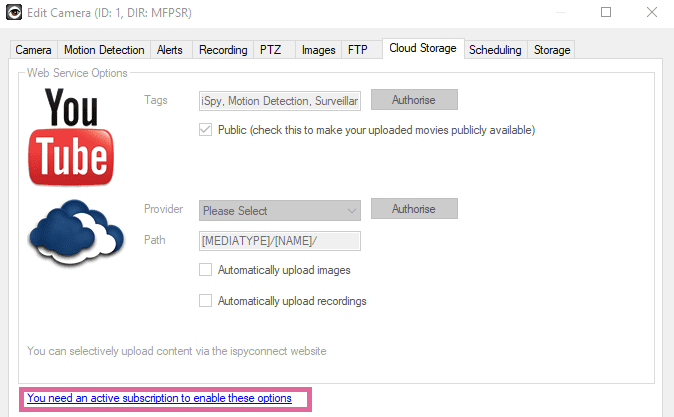Enable Automatically upload recordings
The image size is (674, 417).
(x=205, y=300)
